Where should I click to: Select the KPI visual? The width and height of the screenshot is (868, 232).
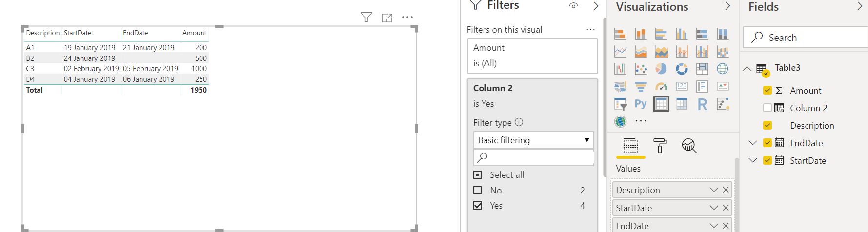click(x=723, y=86)
